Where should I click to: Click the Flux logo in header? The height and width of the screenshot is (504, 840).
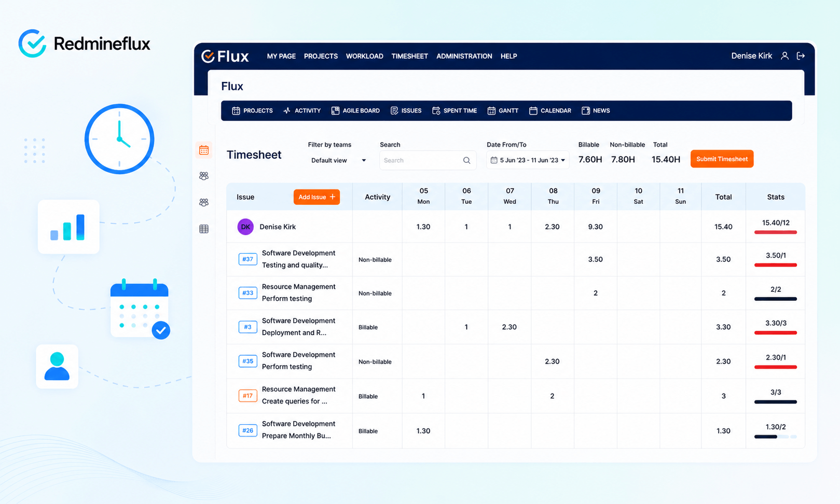(225, 56)
